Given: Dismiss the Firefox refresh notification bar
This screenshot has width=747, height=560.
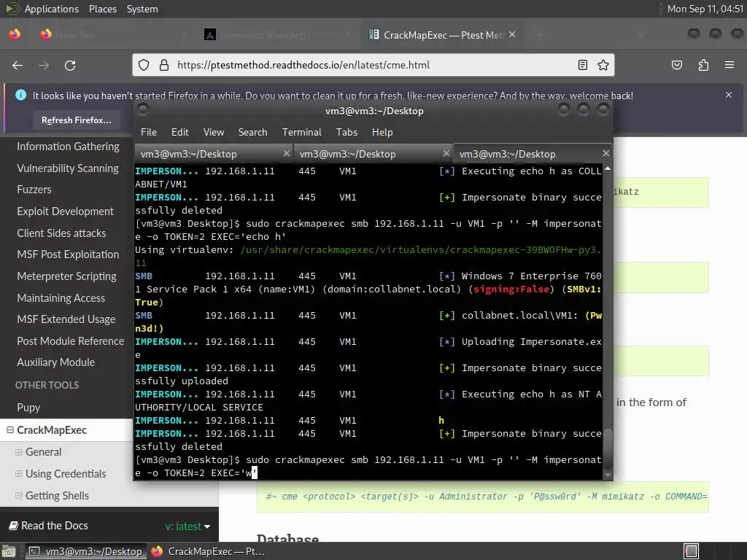Looking at the screenshot, I should click(729, 95).
